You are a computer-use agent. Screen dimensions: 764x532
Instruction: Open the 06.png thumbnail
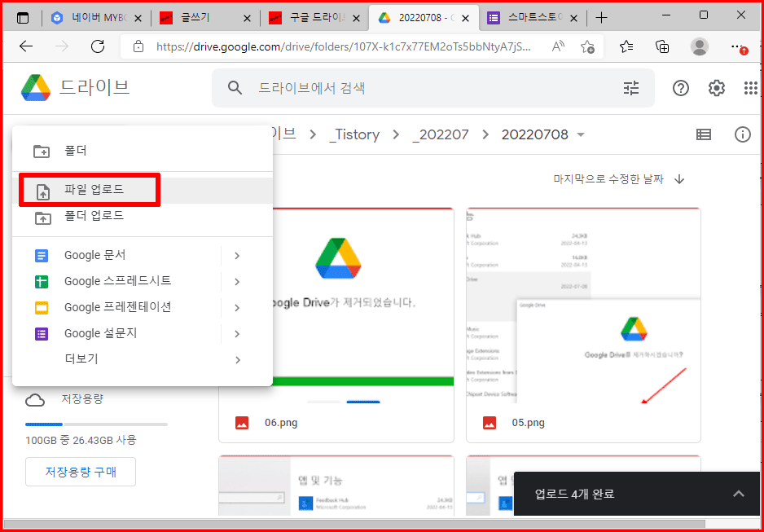point(336,305)
